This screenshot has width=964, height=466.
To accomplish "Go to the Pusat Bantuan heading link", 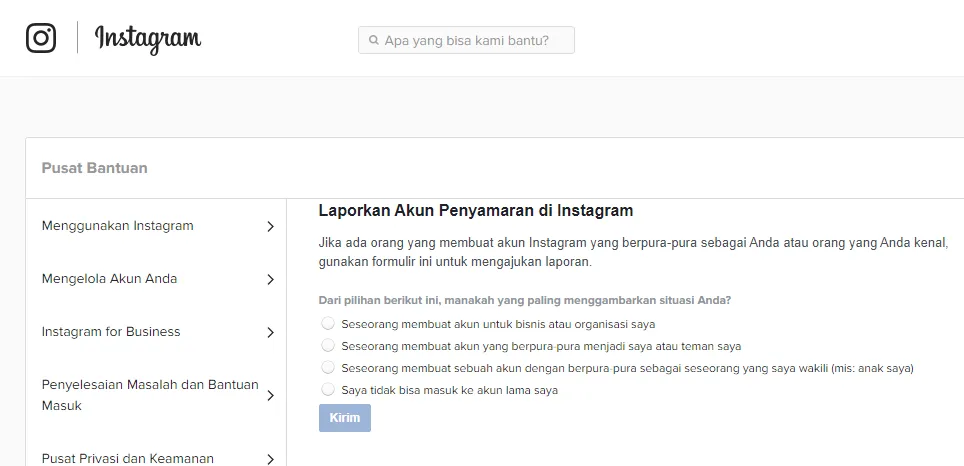I will [x=95, y=168].
